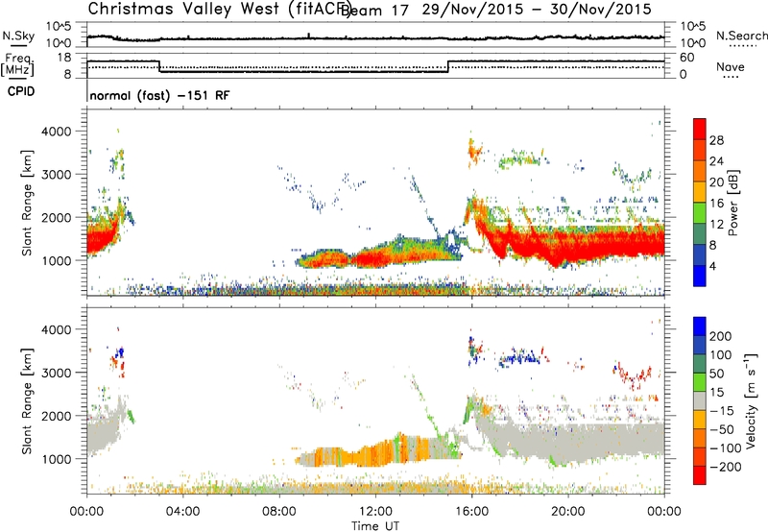Click the 'Beam 17' label in the title

(x=373, y=11)
